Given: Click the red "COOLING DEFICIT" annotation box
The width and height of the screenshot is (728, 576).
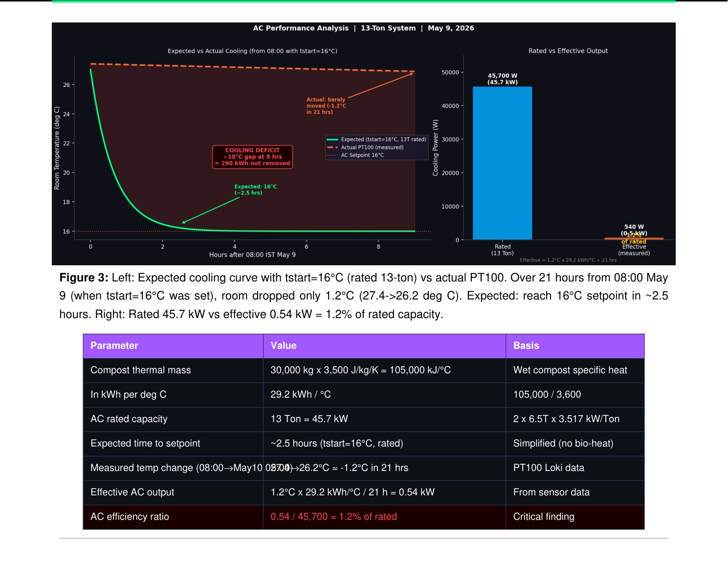Looking at the screenshot, I should click(253, 157).
